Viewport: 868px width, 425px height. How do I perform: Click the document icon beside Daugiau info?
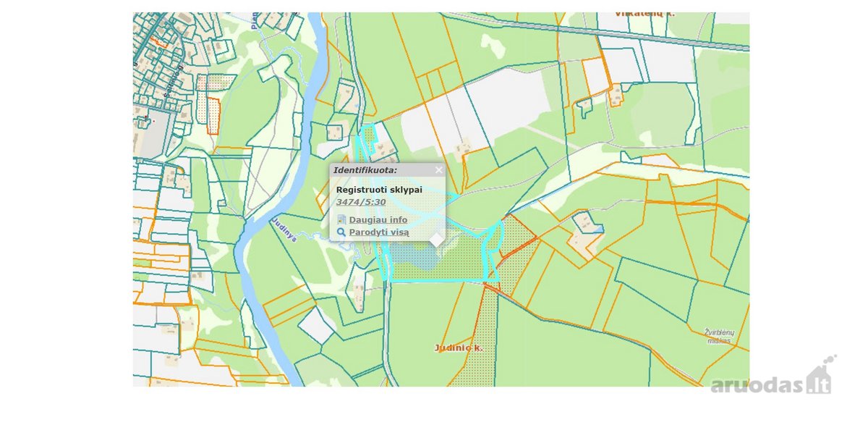(x=341, y=219)
